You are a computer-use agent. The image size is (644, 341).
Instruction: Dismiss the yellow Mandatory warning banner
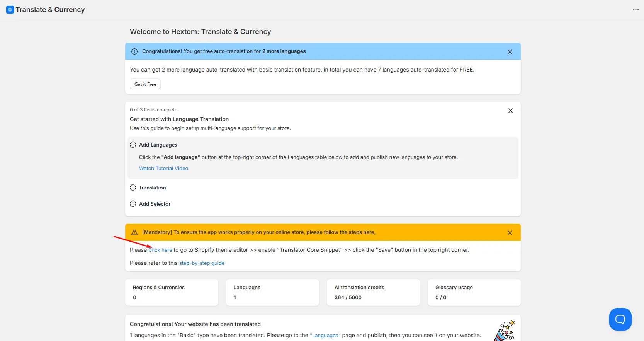[510, 233]
